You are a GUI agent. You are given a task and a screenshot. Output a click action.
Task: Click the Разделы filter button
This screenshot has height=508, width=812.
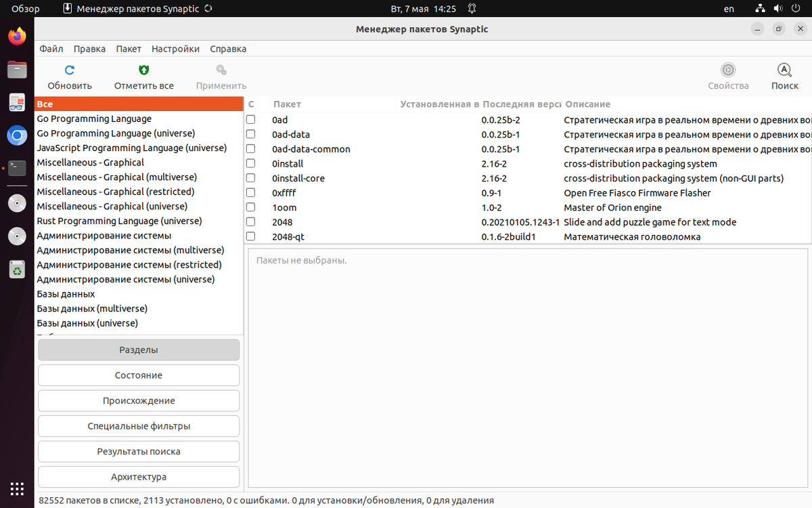tap(139, 350)
